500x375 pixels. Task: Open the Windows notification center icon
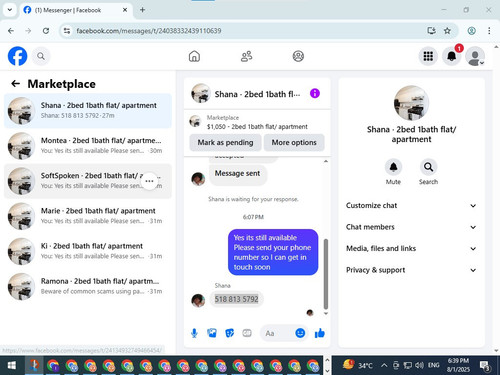(x=485, y=366)
